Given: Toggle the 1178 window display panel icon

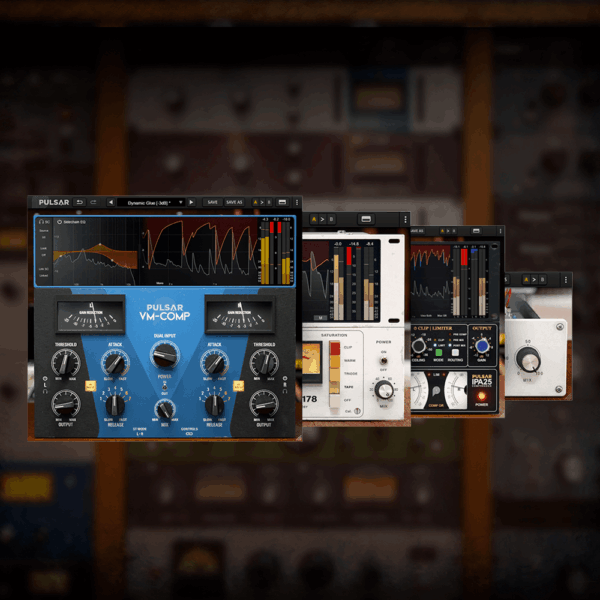Looking at the screenshot, I should (366, 219).
